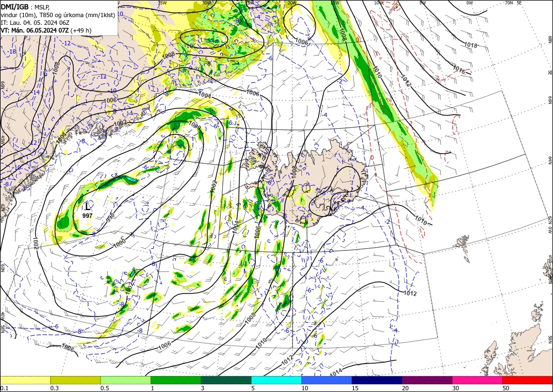The width and height of the screenshot is (553, 392).
Task: Click the legend value '0.5'
Action: click(x=105, y=388)
